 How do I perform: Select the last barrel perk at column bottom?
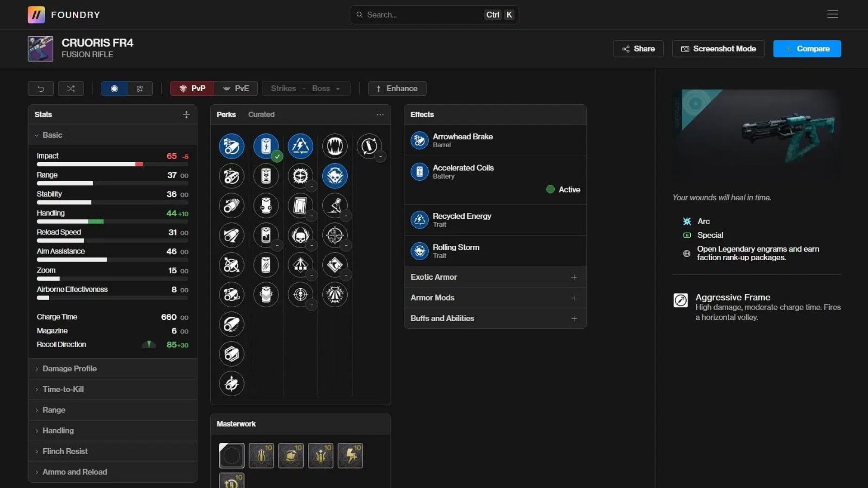pyautogui.click(x=231, y=384)
